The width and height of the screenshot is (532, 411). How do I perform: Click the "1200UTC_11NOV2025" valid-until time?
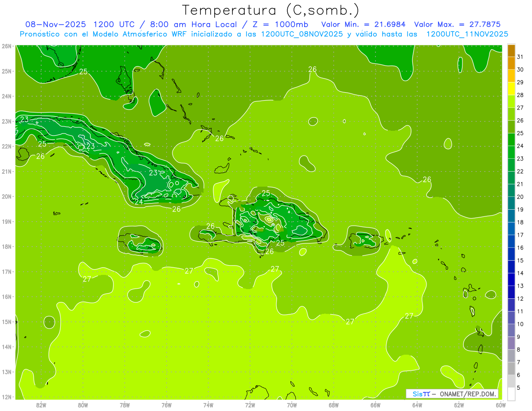click(x=467, y=34)
